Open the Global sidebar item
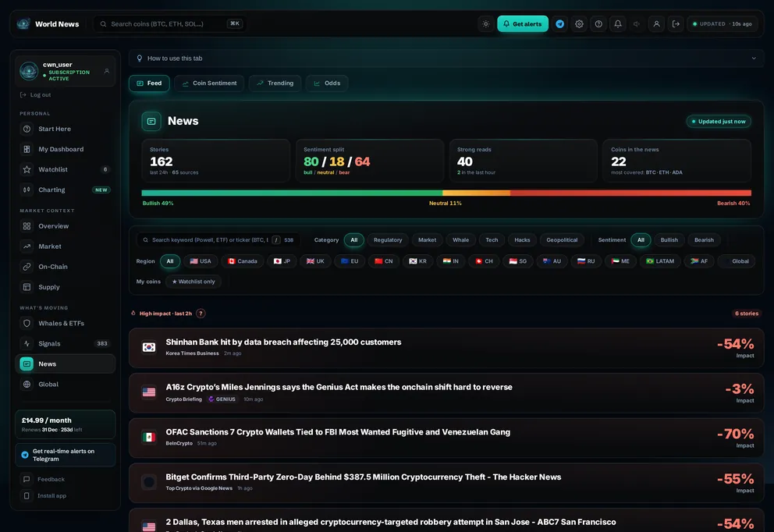Screen dimensions: 774x532 click(x=66, y=384)
